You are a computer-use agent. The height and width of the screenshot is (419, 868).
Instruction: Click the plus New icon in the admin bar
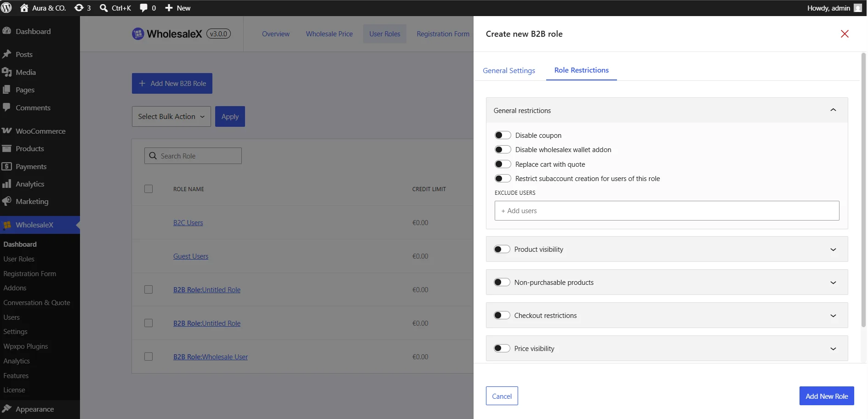(x=169, y=8)
